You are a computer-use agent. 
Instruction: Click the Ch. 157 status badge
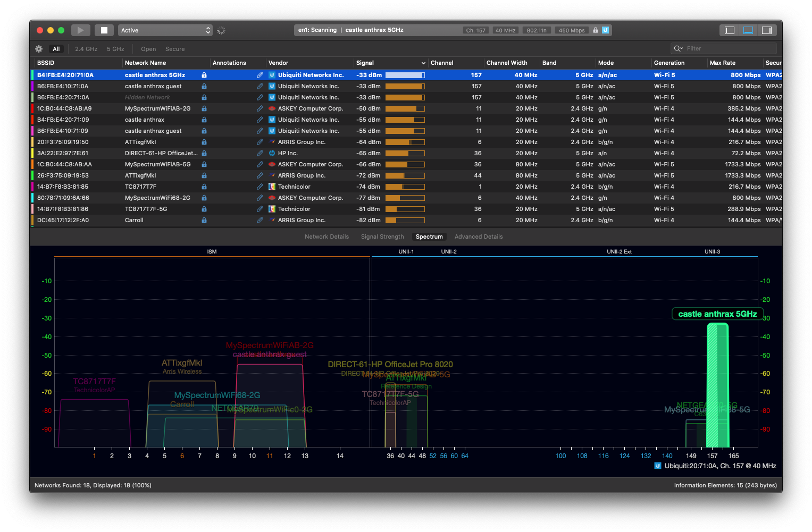pos(476,30)
